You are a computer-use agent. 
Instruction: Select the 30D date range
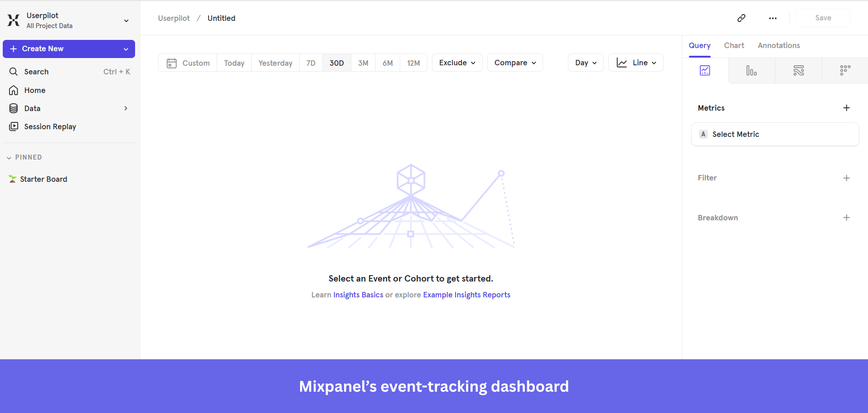pyautogui.click(x=336, y=63)
